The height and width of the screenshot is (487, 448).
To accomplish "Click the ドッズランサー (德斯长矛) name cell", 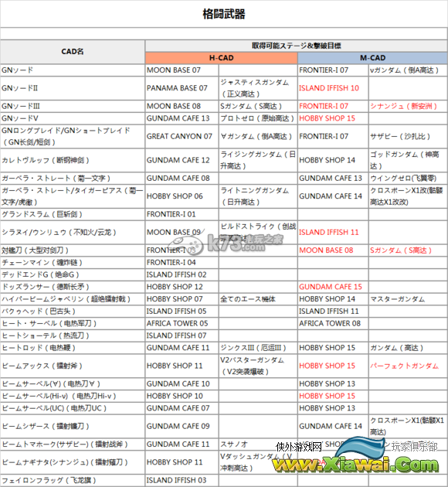I will pyautogui.click(x=73, y=287).
